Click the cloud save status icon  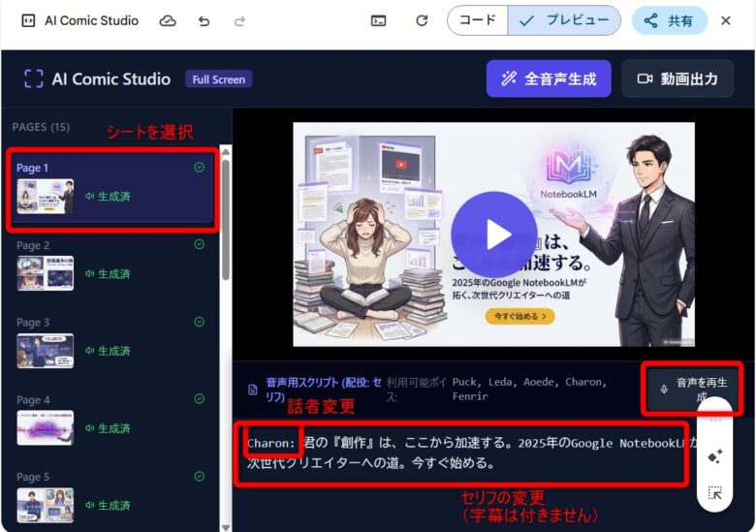(x=168, y=20)
